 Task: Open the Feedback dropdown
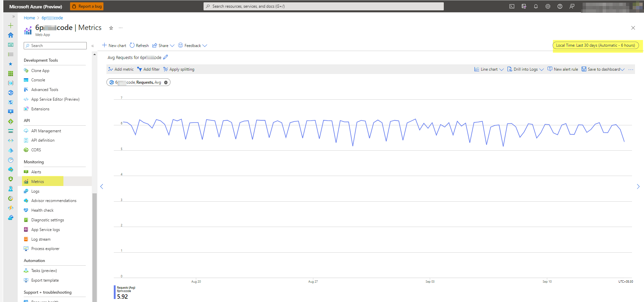tap(193, 46)
